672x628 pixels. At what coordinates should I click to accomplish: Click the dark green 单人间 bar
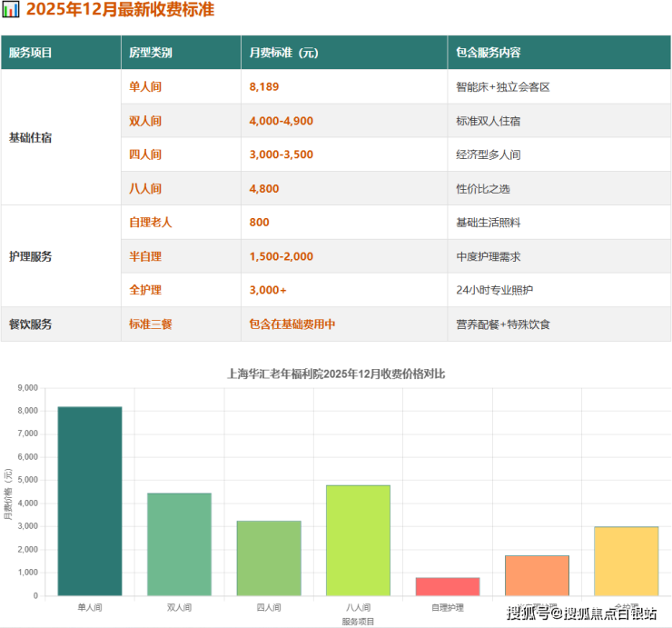90,502
